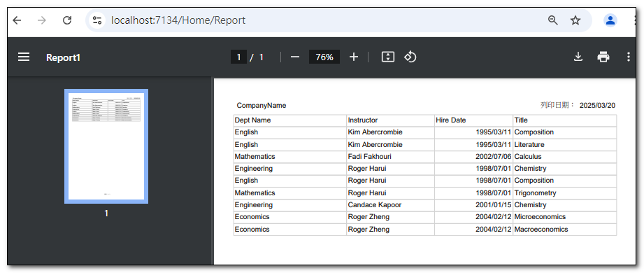Screen dimensions: 644x273
Task: Print the report using printer icon
Action: coord(603,57)
